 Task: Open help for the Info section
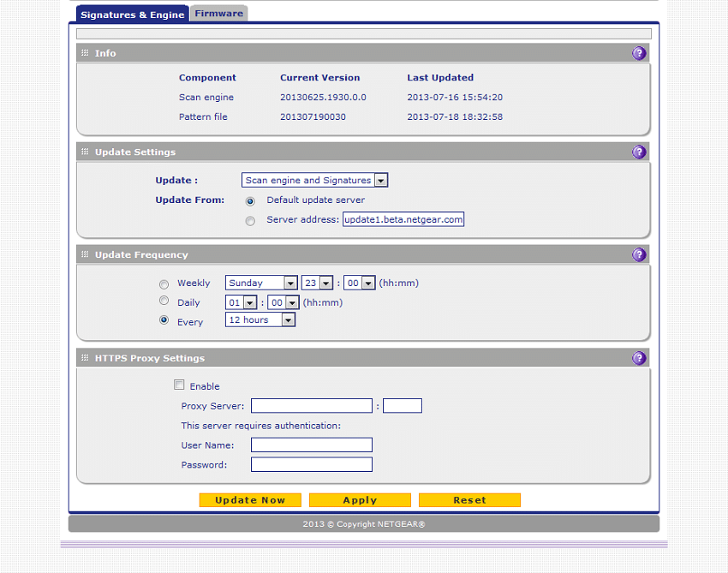pyautogui.click(x=639, y=53)
